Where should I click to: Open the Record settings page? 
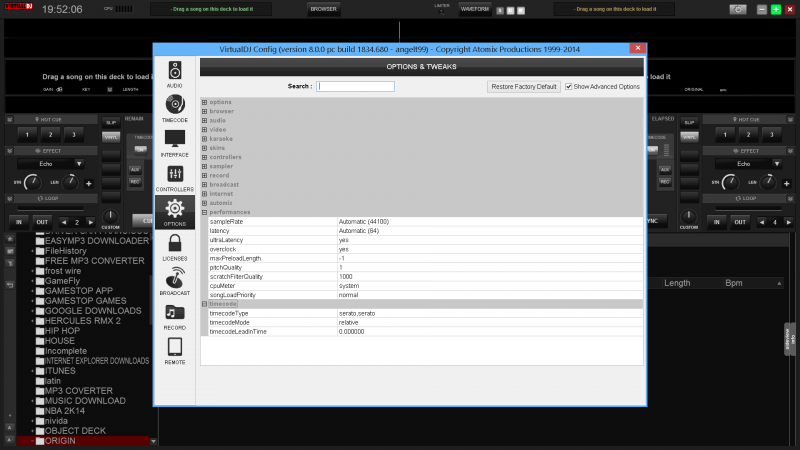[174, 316]
